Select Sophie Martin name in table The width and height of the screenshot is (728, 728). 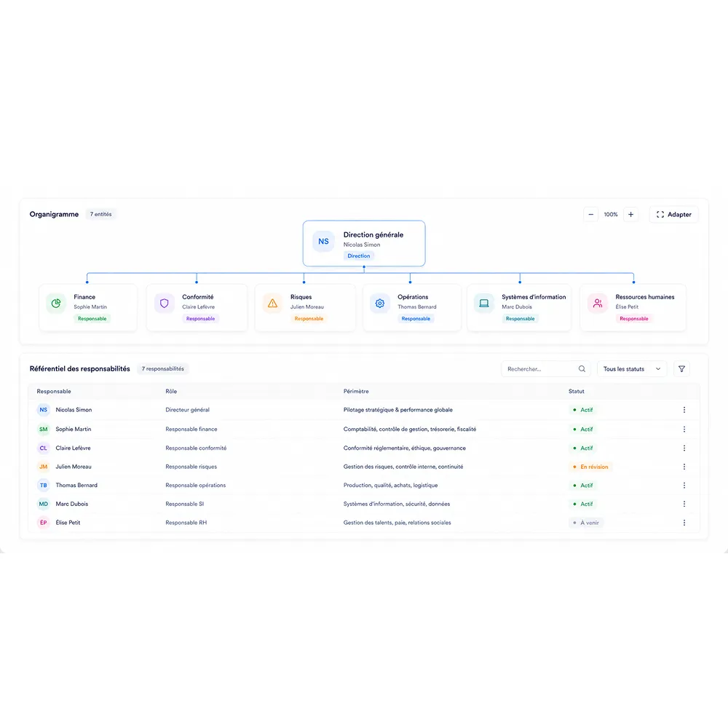coord(74,430)
